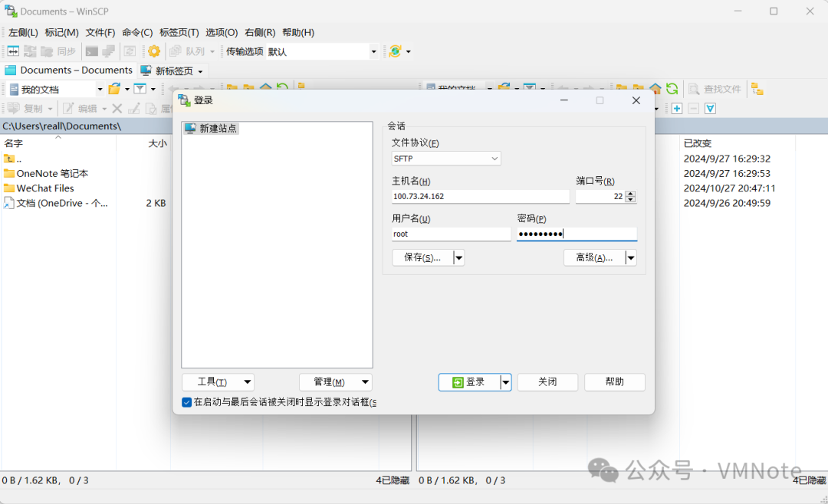Click the left panel green refresh arrow

pos(282,87)
